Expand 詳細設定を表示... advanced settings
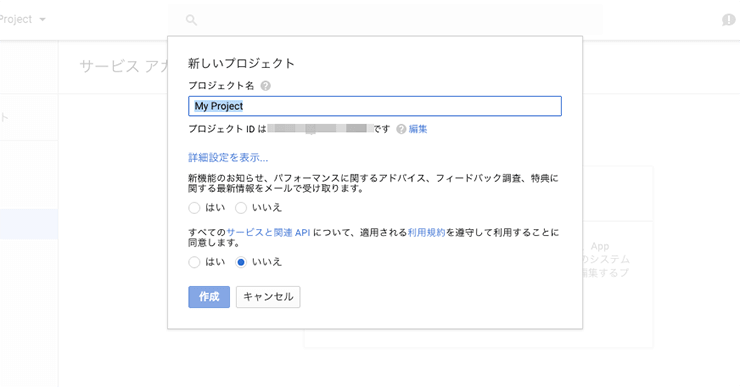740x387 pixels. click(228, 158)
